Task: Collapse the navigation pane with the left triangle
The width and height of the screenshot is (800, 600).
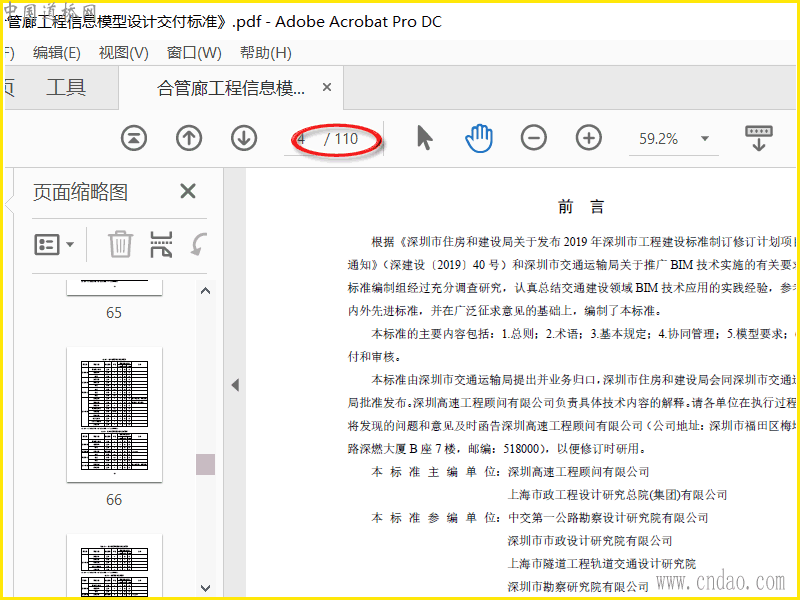Action: [235, 385]
